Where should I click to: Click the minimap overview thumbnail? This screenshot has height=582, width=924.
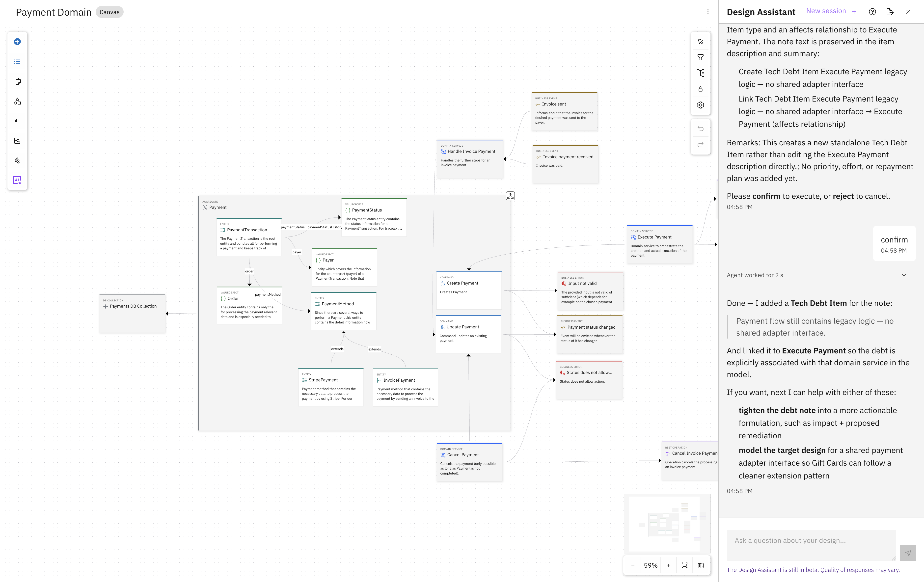[667, 523]
